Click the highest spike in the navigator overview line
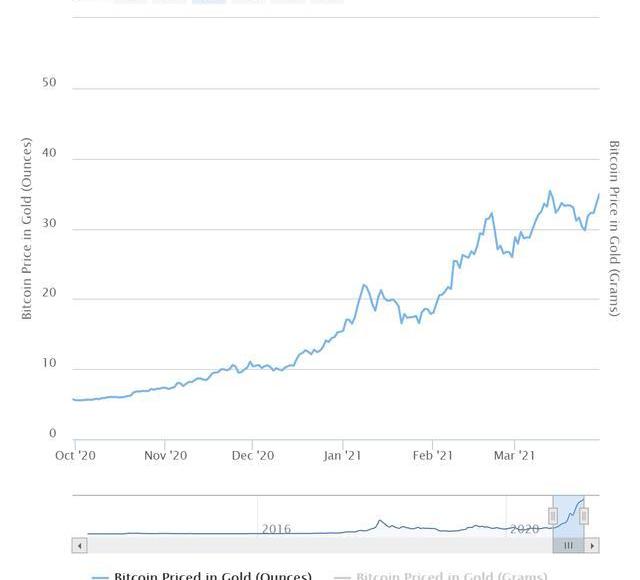The height and width of the screenshot is (580, 640). click(380, 520)
